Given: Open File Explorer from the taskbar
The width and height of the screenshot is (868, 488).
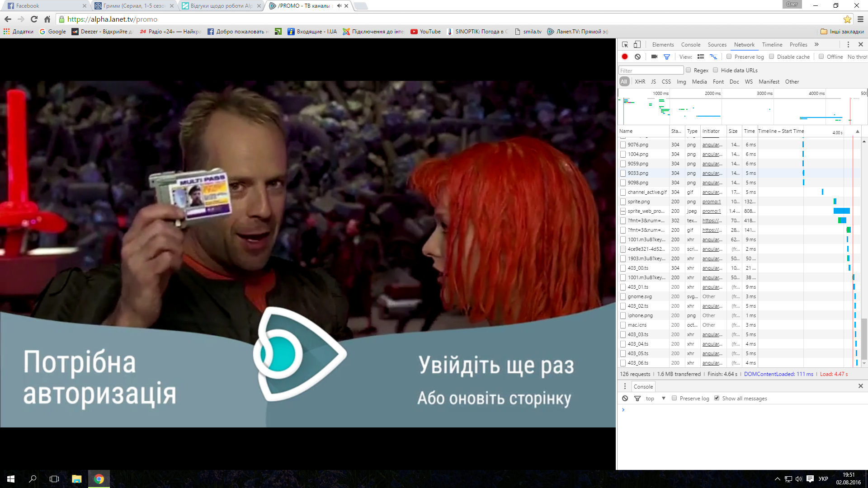Looking at the screenshot, I should [x=76, y=479].
